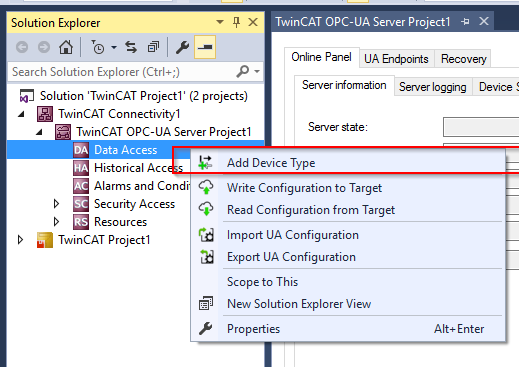Close the Solution Explorer panel

tap(253, 22)
